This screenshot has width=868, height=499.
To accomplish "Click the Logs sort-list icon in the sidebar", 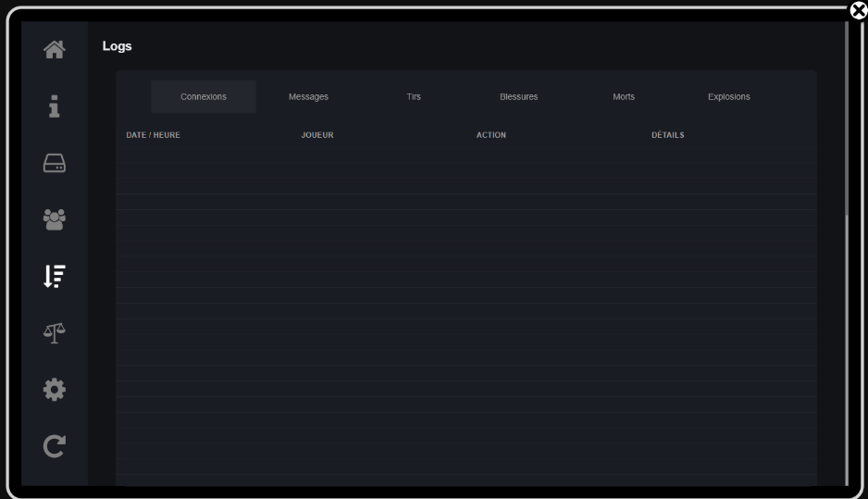I will 55,276.
